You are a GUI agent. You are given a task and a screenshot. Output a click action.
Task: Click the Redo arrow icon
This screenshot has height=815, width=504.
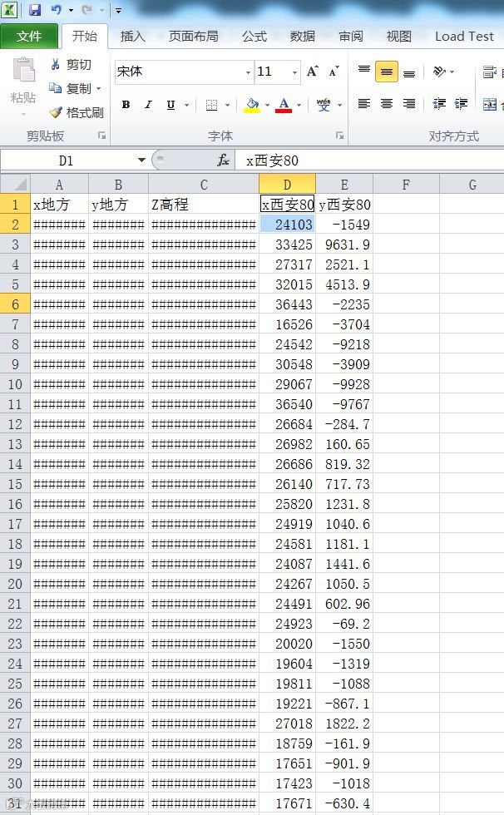pos(86,9)
